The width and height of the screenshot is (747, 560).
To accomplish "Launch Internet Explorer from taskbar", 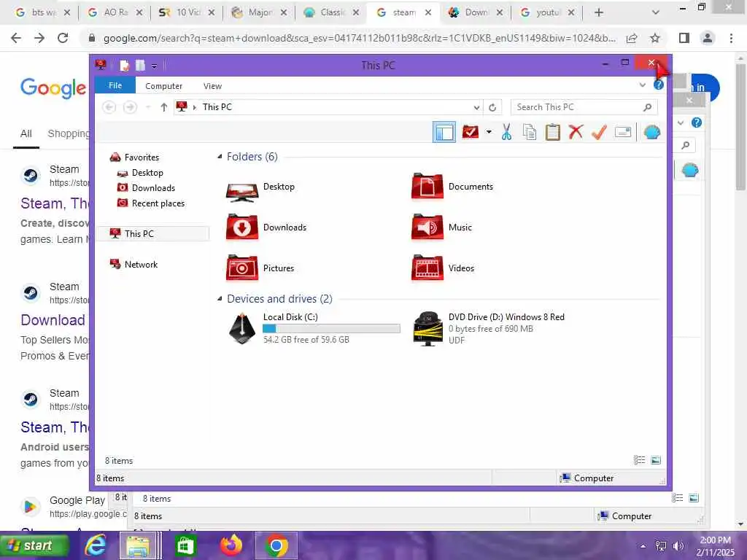I will (94, 545).
